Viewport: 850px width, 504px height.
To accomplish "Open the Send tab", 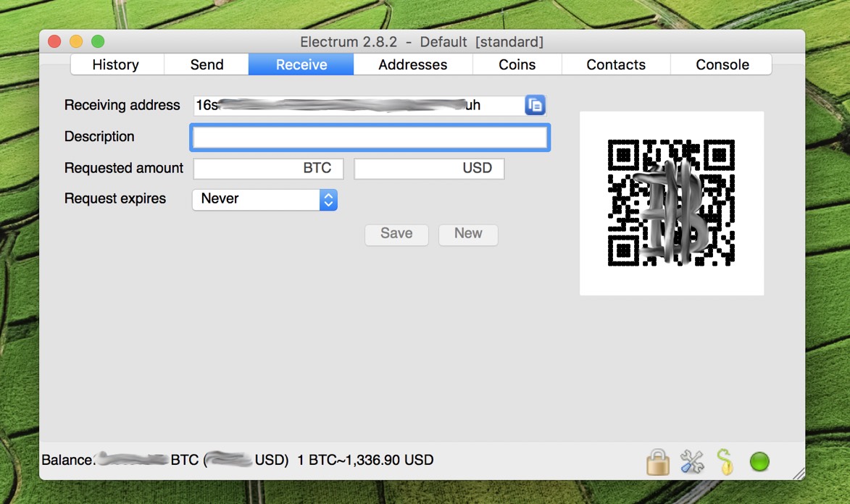I will pos(207,64).
